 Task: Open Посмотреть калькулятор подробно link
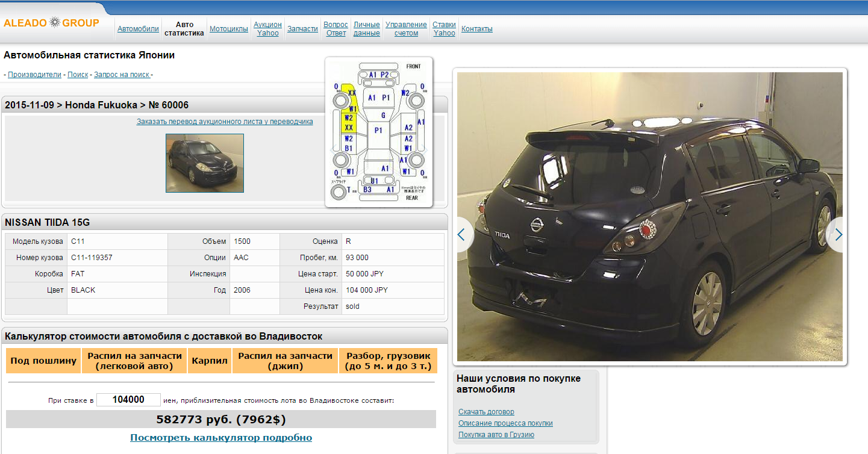221,438
